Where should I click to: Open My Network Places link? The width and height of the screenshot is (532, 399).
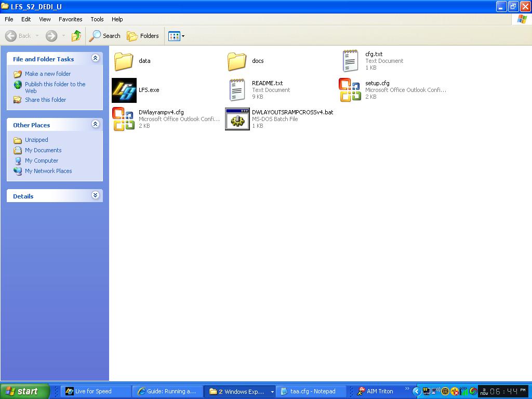[x=48, y=171]
